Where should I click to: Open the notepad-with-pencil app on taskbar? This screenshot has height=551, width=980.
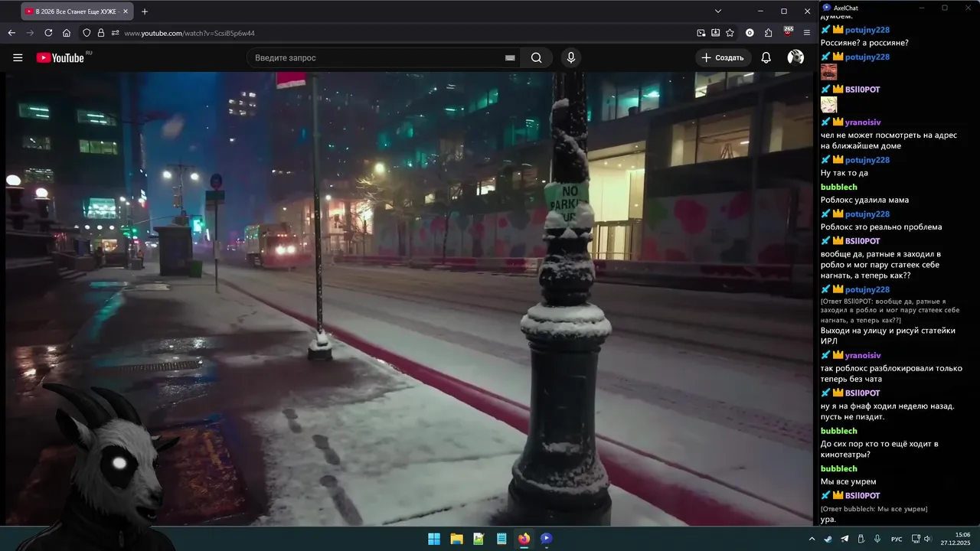[479, 539]
